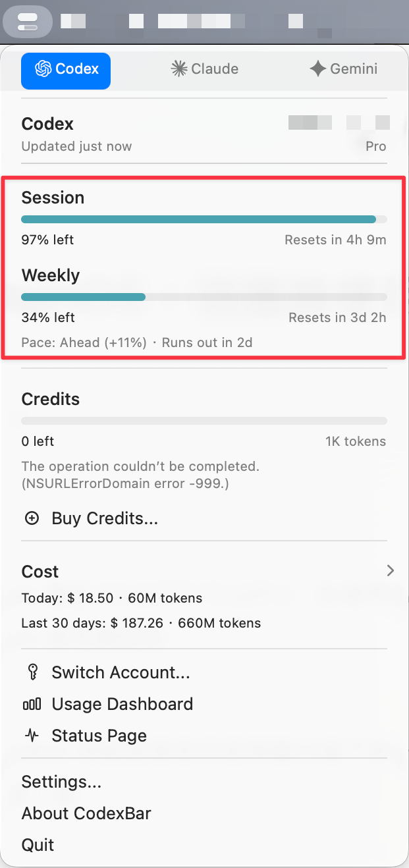Click the bar-chart icon beside Usage Dashboard
409x868 pixels.
[32, 704]
